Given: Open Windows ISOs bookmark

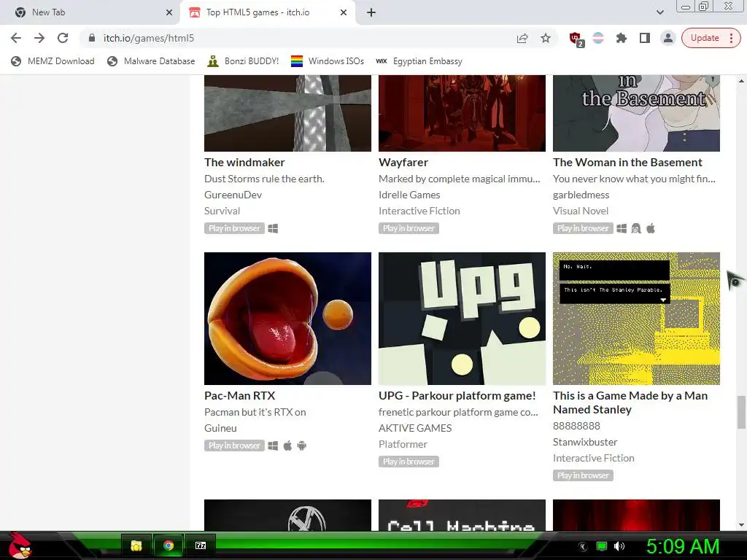Looking at the screenshot, I should 328,61.
